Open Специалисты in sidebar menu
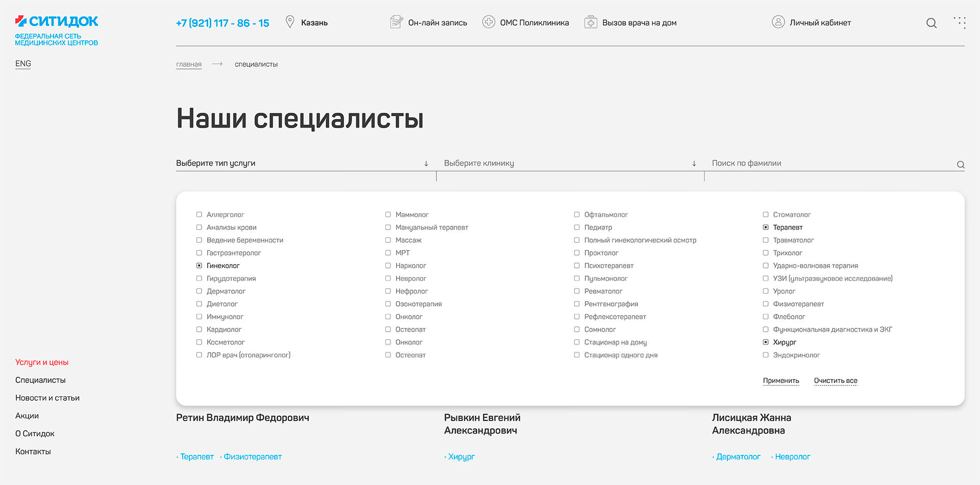Image resolution: width=980 pixels, height=485 pixels. click(40, 380)
